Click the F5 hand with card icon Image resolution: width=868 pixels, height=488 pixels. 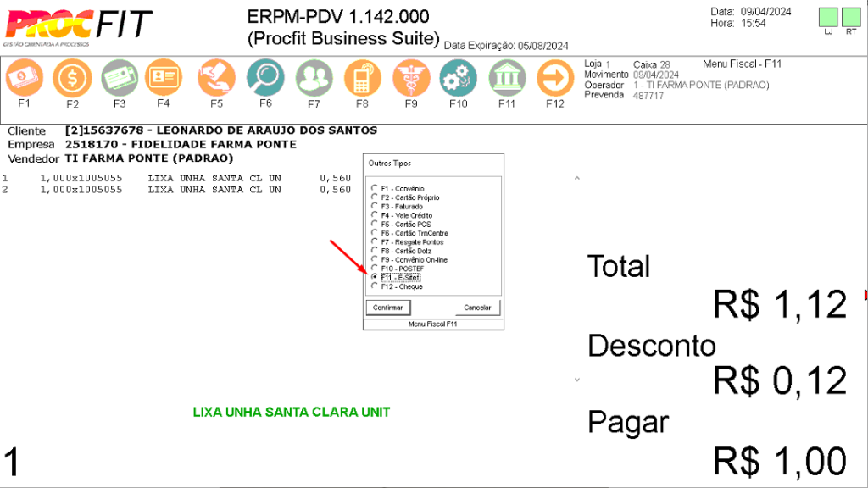coord(216,78)
